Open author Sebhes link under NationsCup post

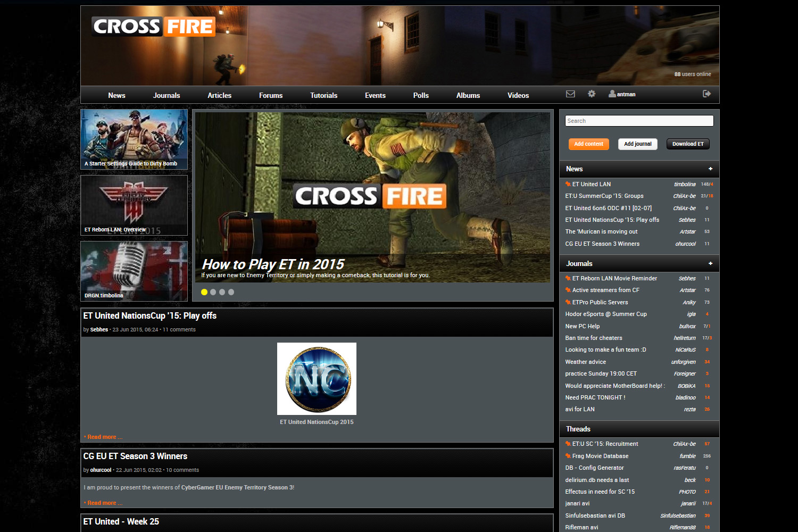coord(99,330)
